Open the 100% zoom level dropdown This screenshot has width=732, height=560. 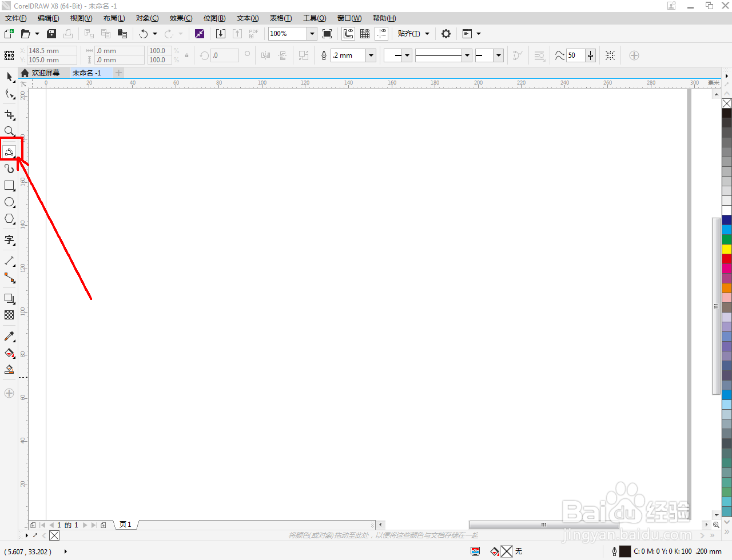[x=312, y=34]
